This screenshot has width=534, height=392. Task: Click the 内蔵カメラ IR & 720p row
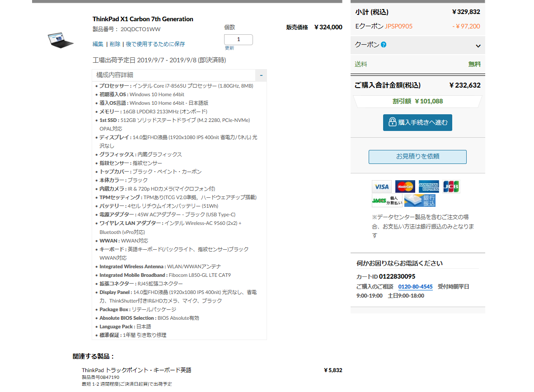157,189
